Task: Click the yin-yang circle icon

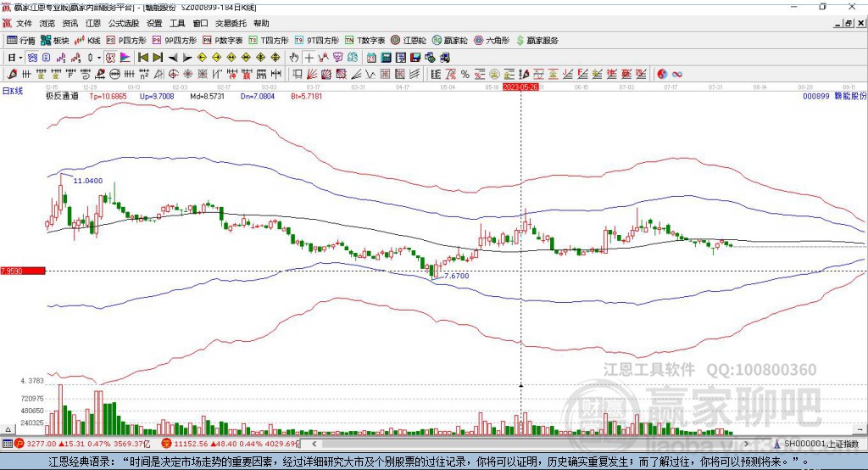Action: pos(662,75)
